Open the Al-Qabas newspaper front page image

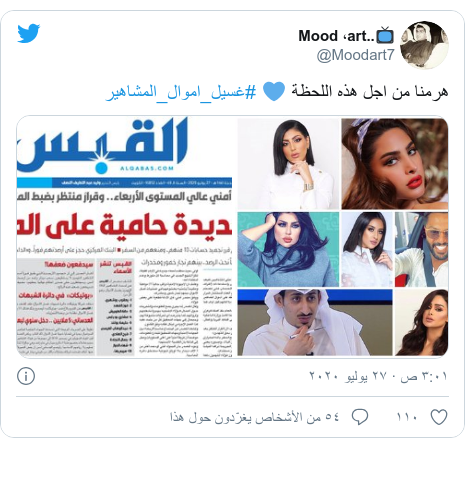[x=124, y=237]
